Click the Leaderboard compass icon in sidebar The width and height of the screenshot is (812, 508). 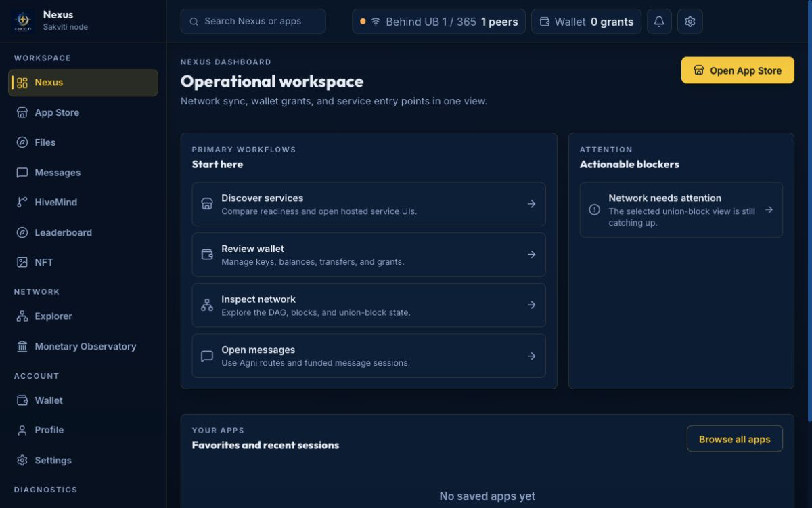(x=22, y=232)
